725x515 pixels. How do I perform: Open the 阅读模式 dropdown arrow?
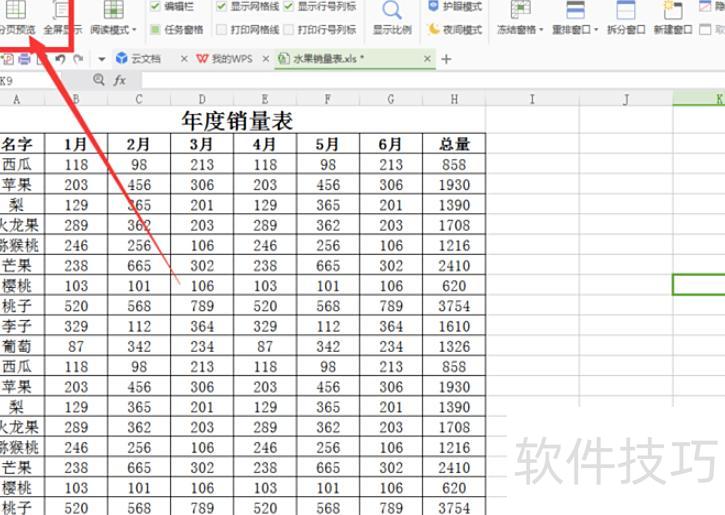[135, 30]
